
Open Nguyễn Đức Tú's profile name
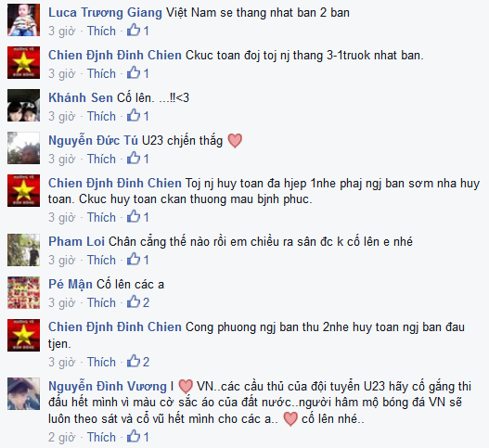click(x=93, y=141)
